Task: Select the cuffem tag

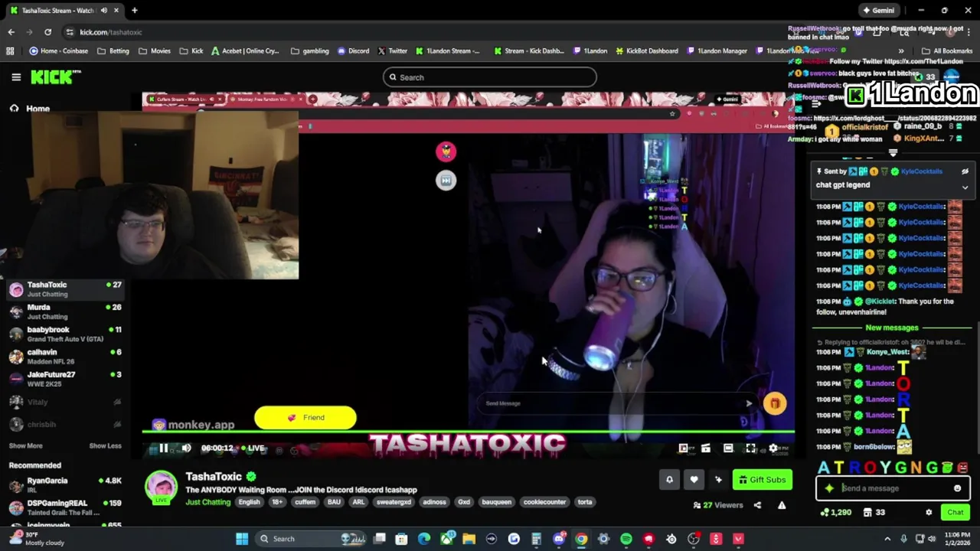Action: click(305, 502)
